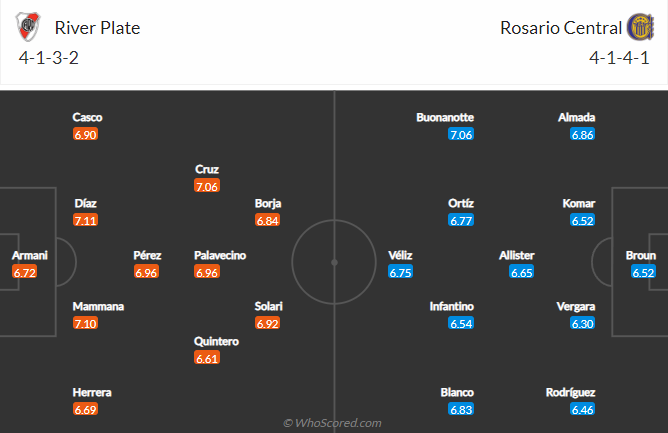The height and width of the screenshot is (433, 668).
Task: Click the WhoScored.com watermark
Action: click(332, 423)
